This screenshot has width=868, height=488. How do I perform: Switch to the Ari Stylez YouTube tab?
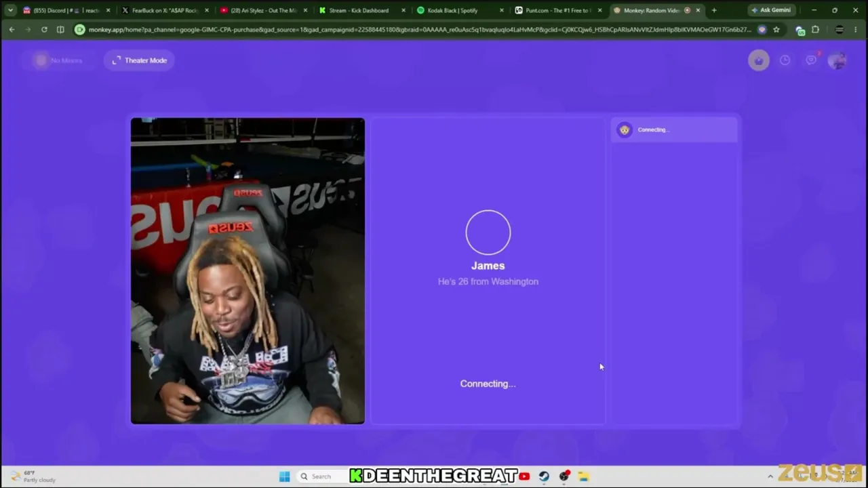coord(263,10)
